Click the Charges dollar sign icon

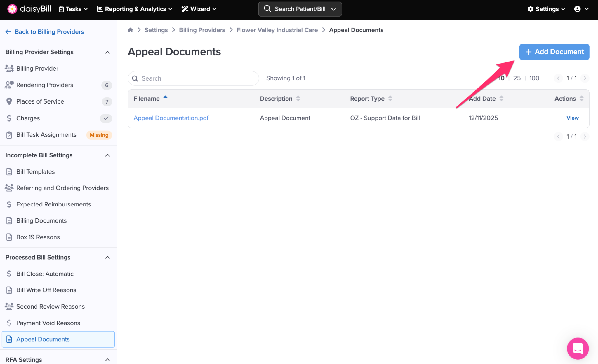click(9, 118)
